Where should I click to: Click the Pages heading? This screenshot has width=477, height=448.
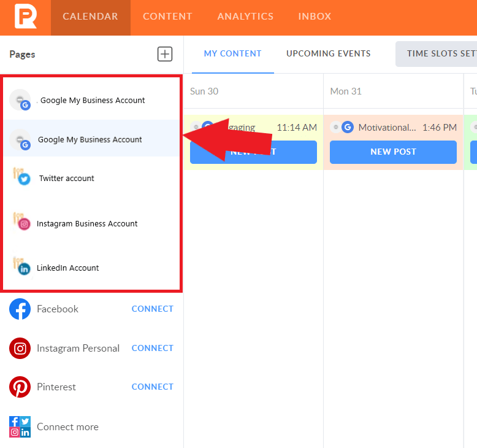tap(22, 55)
